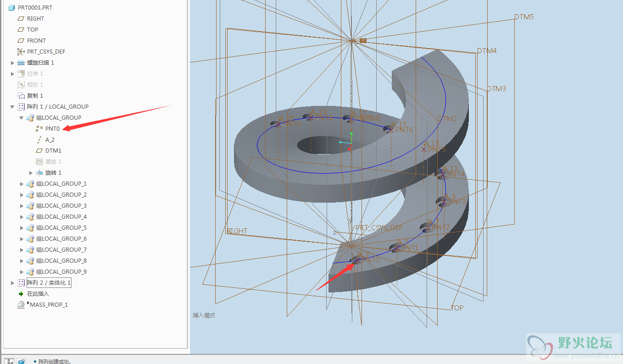Select 组LOCAL_GROUP_5 row in model tree
This screenshot has height=364, width=623.
click(56, 228)
